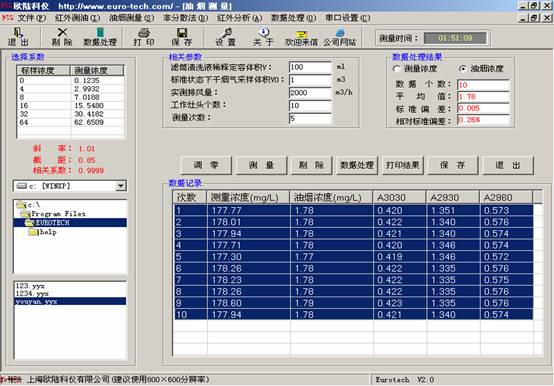Screen dimensions: 554x386
Task: Click coefficient row with measured 62.6509
Action: tap(71, 122)
